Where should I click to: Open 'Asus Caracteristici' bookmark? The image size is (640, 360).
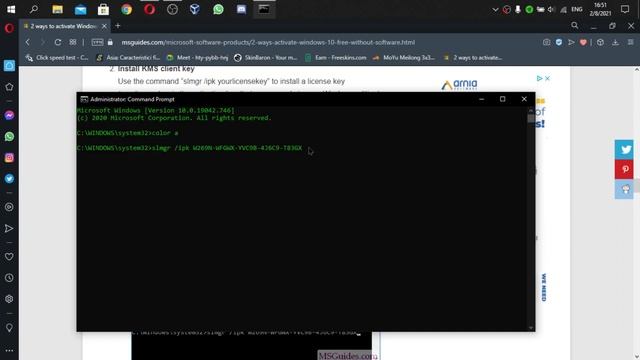128,58
